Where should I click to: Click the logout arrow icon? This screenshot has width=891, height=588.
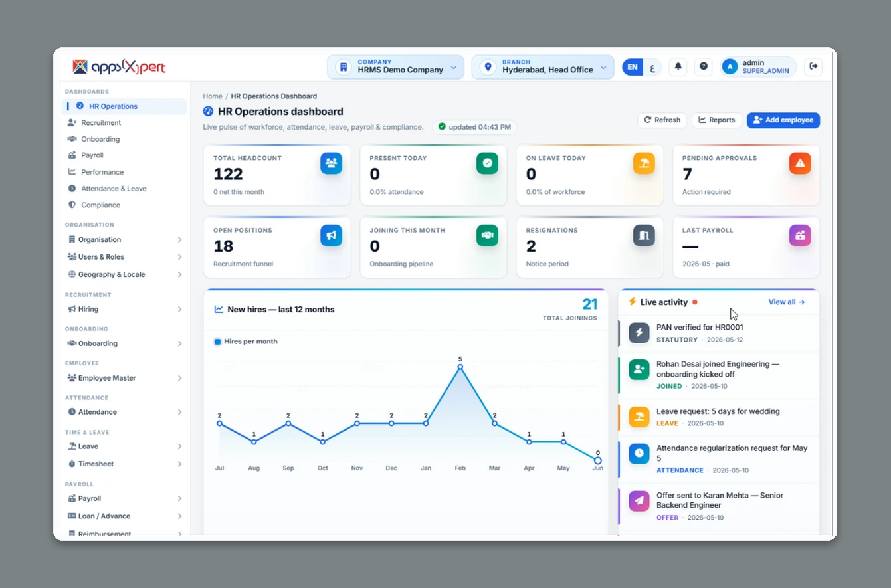(x=813, y=67)
